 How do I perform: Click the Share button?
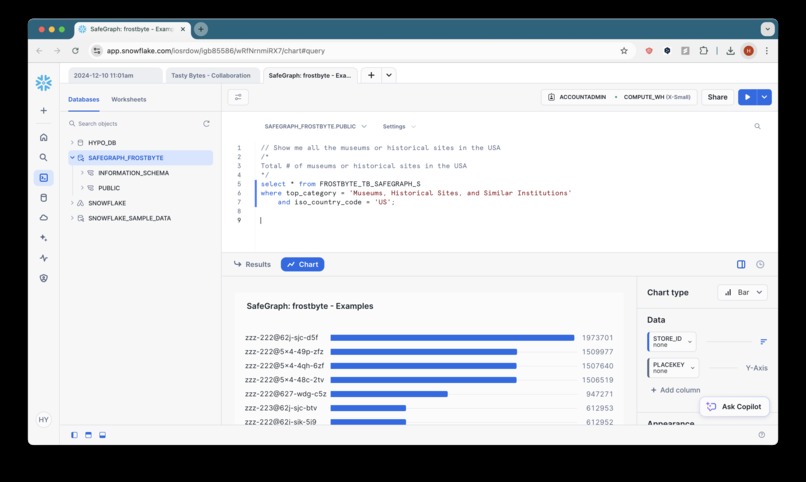pos(717,97)
